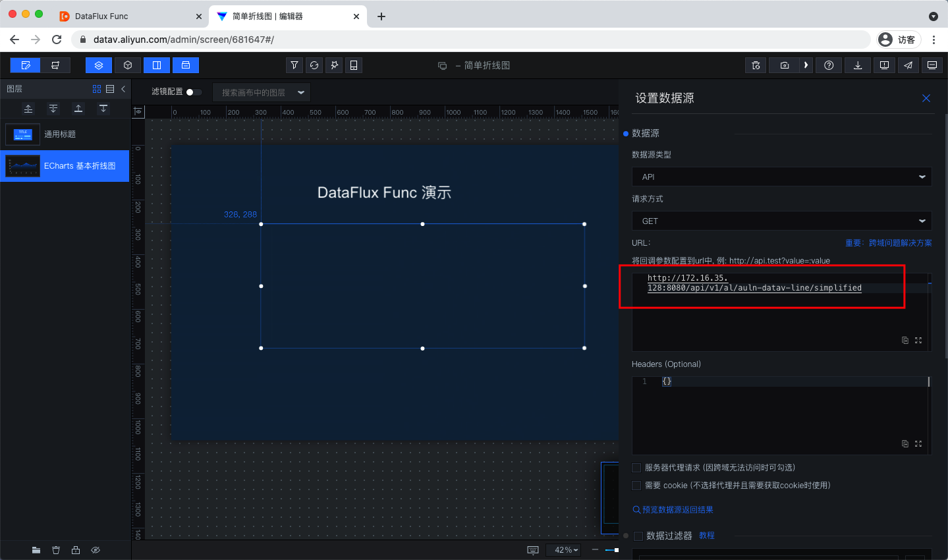Image resolution: width=948 pixels, height=560 pixels.
Task: Click the refresh sync icon in toolbar
Action: coord(314,65)
